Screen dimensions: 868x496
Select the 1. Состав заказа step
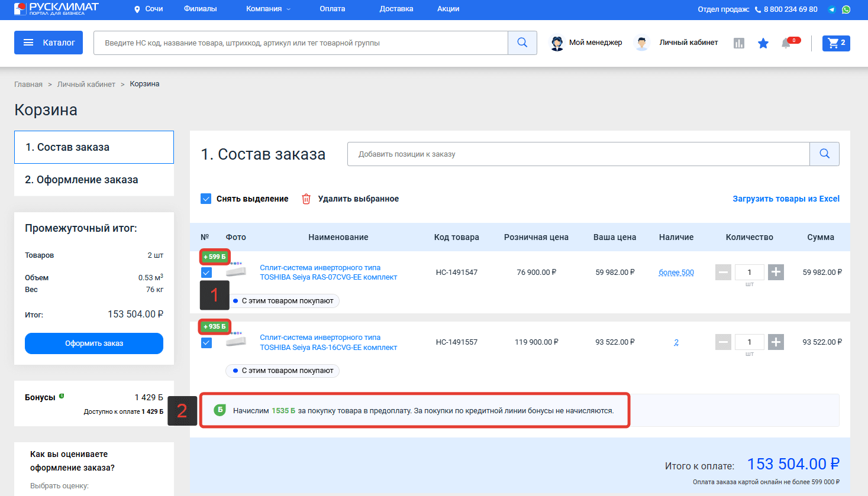coord(94,147)
